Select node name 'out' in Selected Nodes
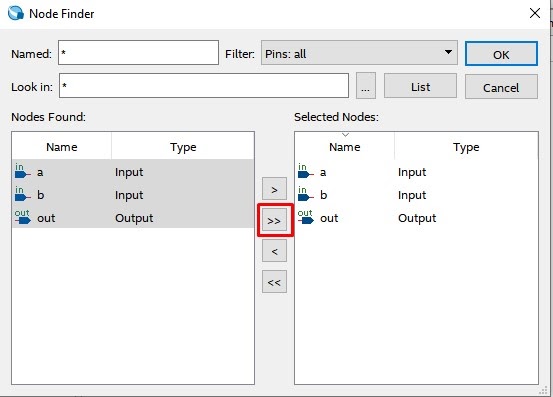This screenshot has height=397, width=553. pos(329,218)
